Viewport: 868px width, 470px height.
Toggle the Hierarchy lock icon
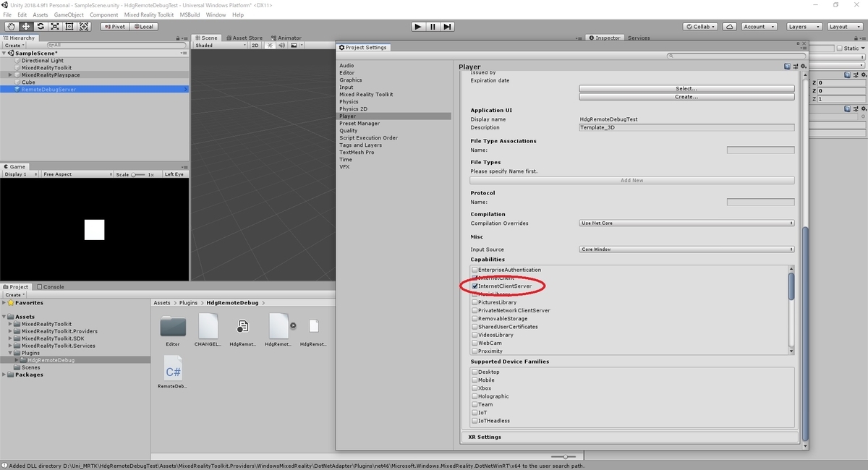click(179, 38)
